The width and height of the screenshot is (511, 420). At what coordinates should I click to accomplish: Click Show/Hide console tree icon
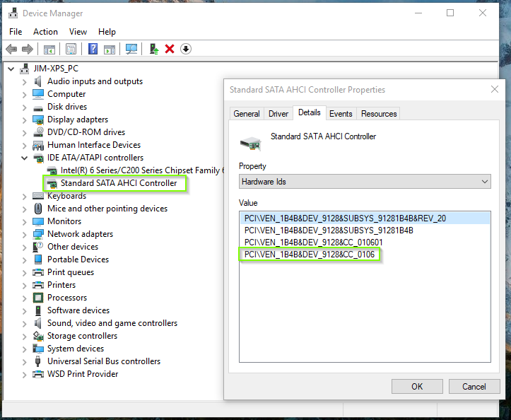coord(49,49)
